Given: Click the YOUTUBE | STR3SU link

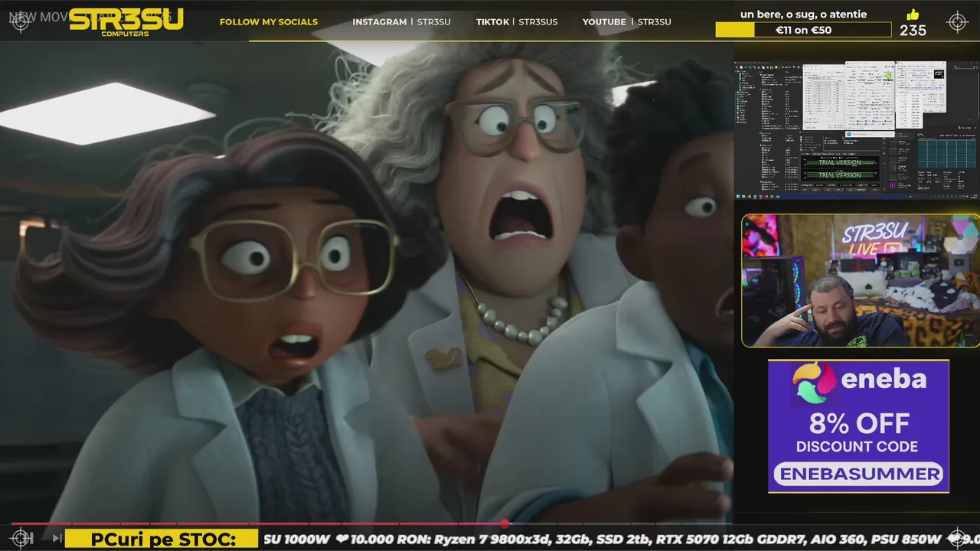Looking at the screenshot, I should pos(627,21).
